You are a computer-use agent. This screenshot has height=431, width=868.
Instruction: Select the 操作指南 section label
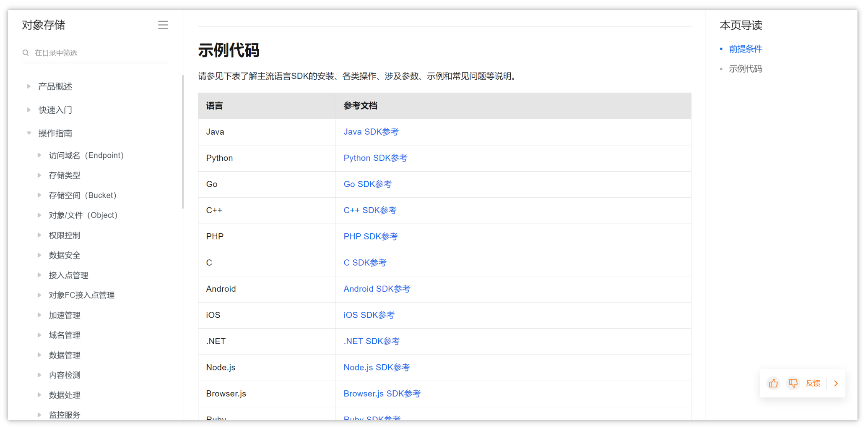point(55,133)
